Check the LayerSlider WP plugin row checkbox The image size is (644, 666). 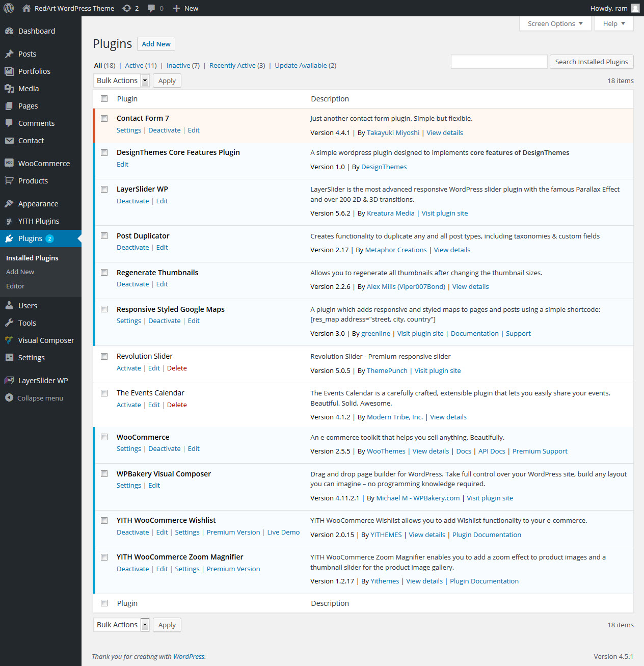(x=104, y=189)
